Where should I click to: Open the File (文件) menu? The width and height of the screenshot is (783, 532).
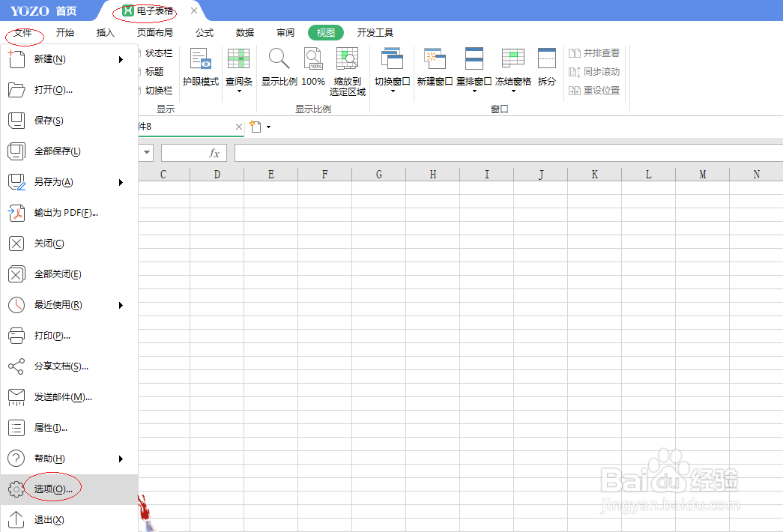pos(23,32)
